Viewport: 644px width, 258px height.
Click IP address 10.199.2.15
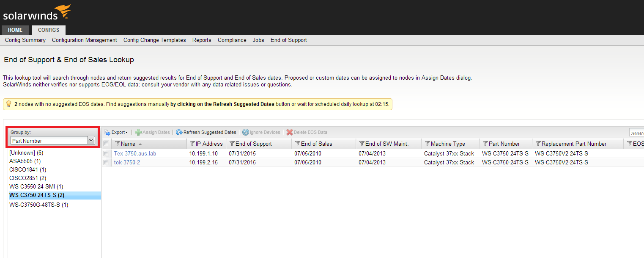coord(203,162)
